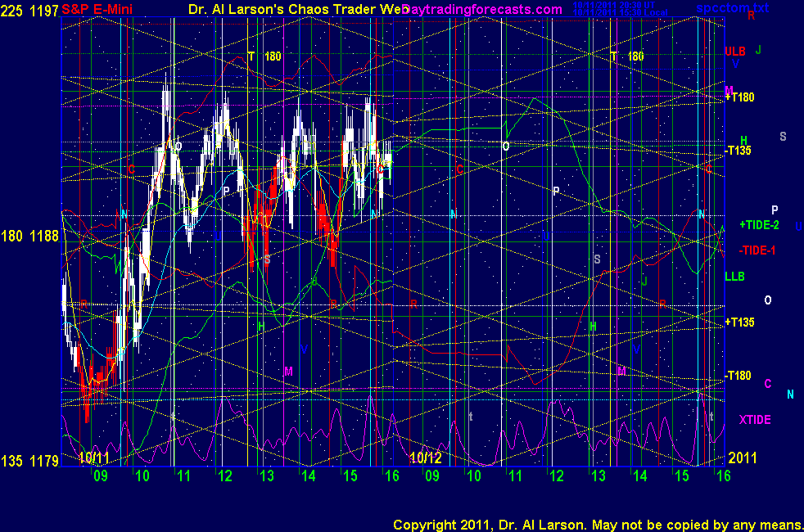Click the 225 1197 price scale label
The image size is (804, 532).
pos(29,10)
